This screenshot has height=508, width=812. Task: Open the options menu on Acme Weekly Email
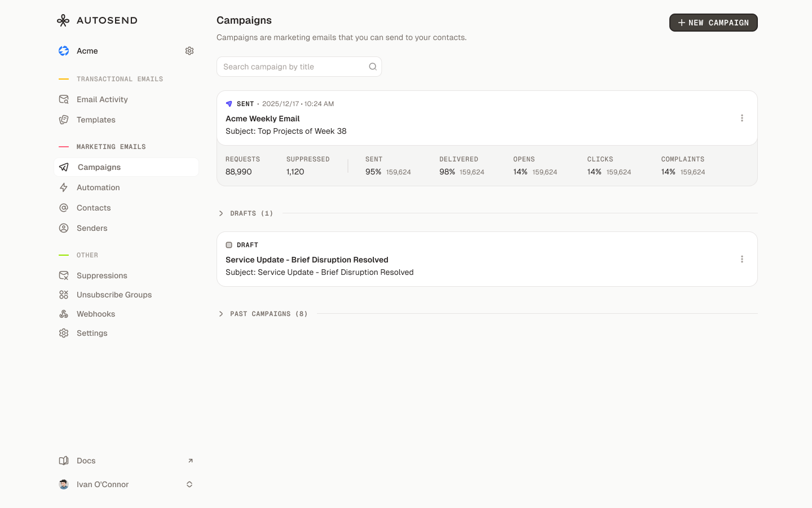(x=742, y=118)
